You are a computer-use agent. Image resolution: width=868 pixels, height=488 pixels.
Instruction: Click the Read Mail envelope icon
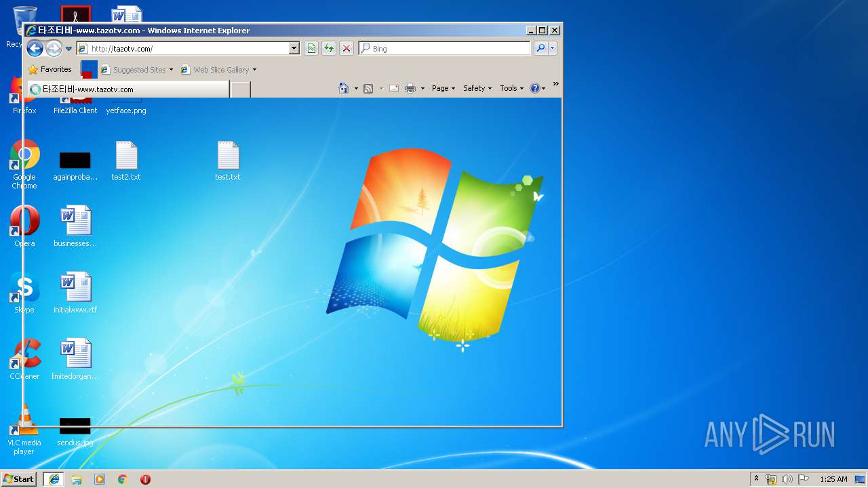394,88
